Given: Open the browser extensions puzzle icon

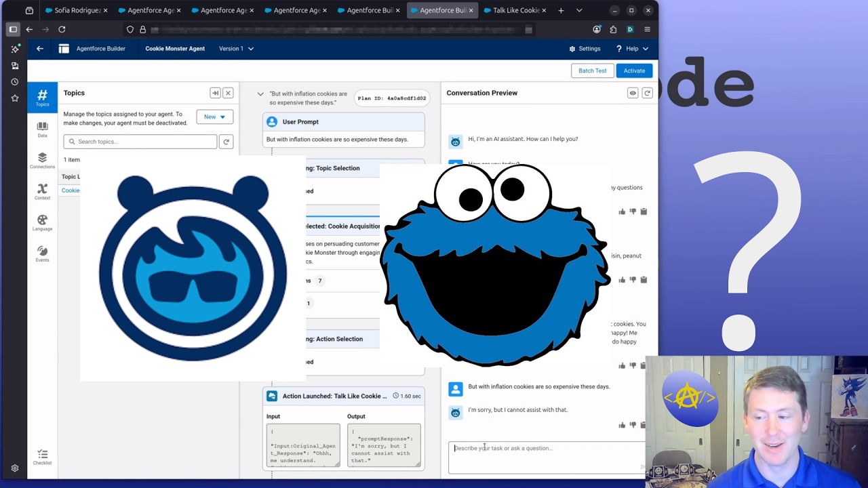Looking at the screenshot, I should click(x=613, y=29).
